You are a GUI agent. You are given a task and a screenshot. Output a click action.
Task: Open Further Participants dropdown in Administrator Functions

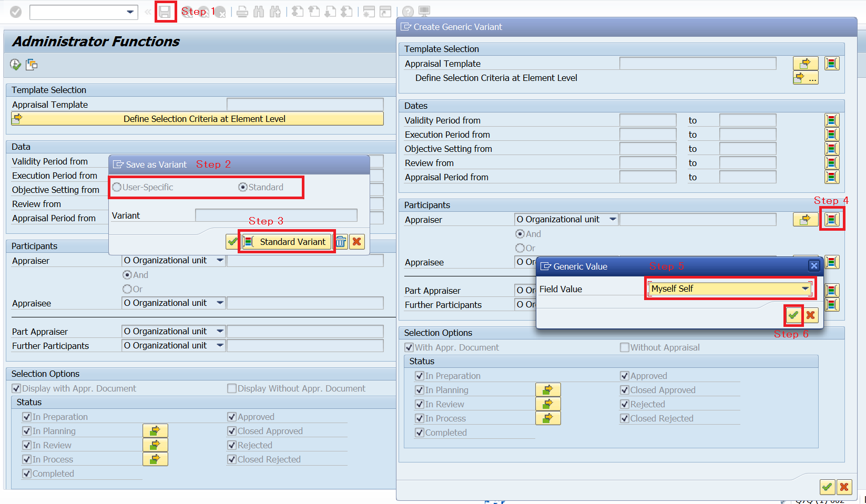[220, 346]
